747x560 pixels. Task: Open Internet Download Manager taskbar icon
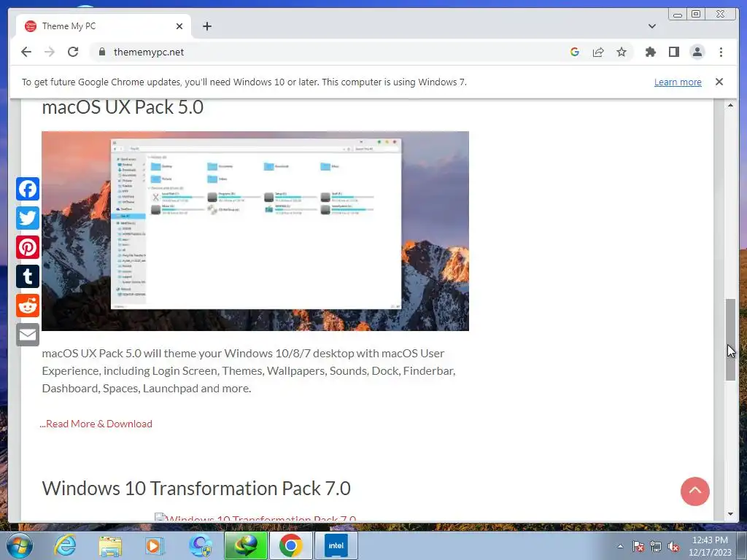pos(246,545)
